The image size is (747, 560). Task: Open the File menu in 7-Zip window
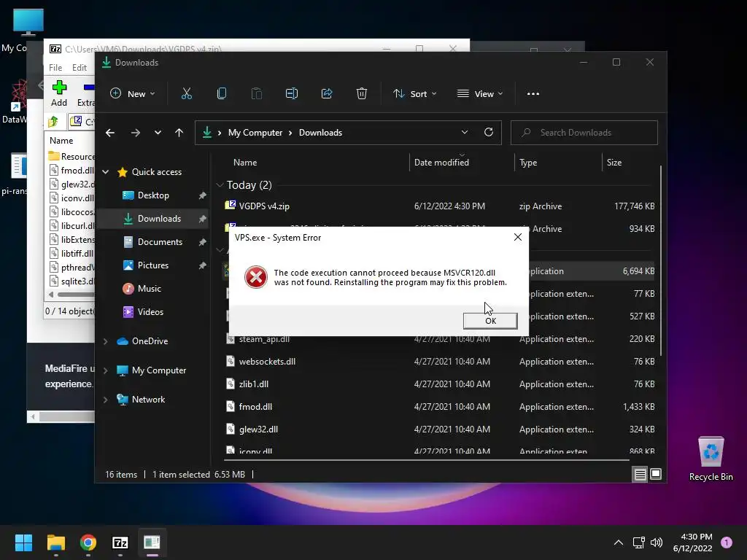pos(55,68)
